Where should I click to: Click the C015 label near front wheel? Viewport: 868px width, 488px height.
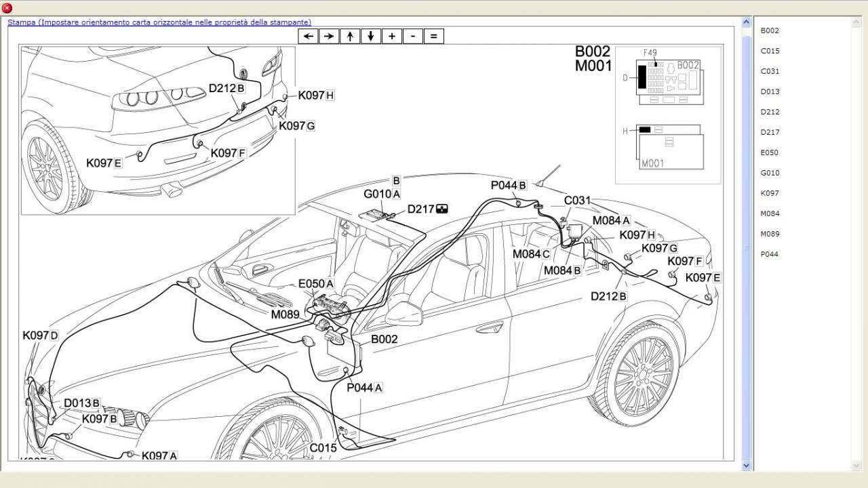point(323,448)
